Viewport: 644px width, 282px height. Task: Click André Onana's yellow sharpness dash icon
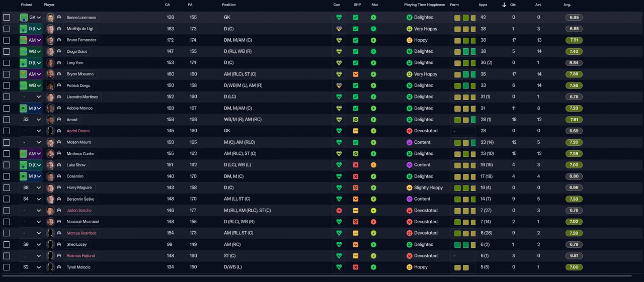(x=356, y=131)
